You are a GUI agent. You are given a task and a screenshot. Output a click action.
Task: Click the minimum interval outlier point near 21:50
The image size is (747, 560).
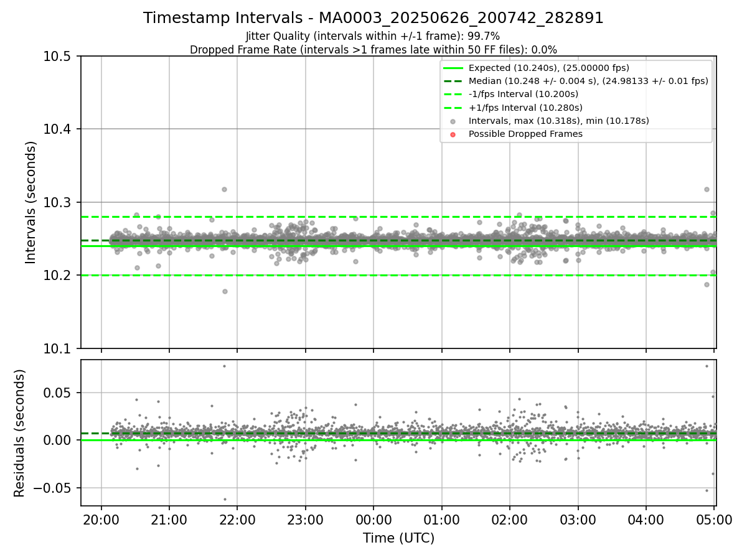point(225,291)
